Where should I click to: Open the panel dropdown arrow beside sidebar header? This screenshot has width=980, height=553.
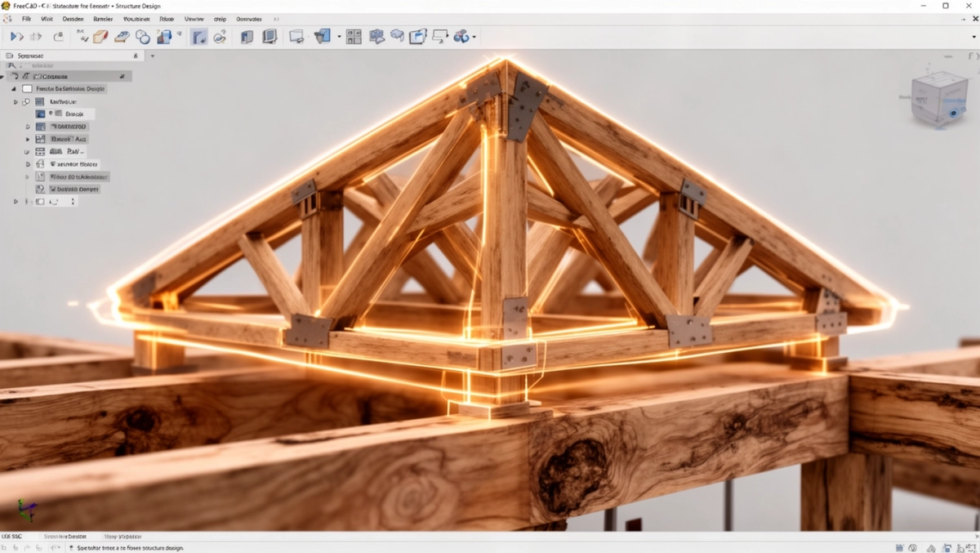(x=152, y=56)
